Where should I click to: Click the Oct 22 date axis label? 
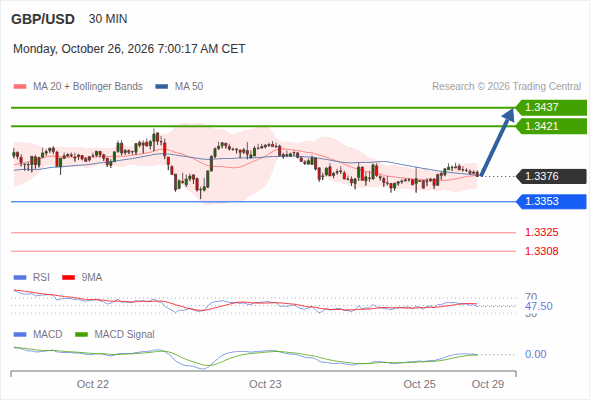coord(93,384)
